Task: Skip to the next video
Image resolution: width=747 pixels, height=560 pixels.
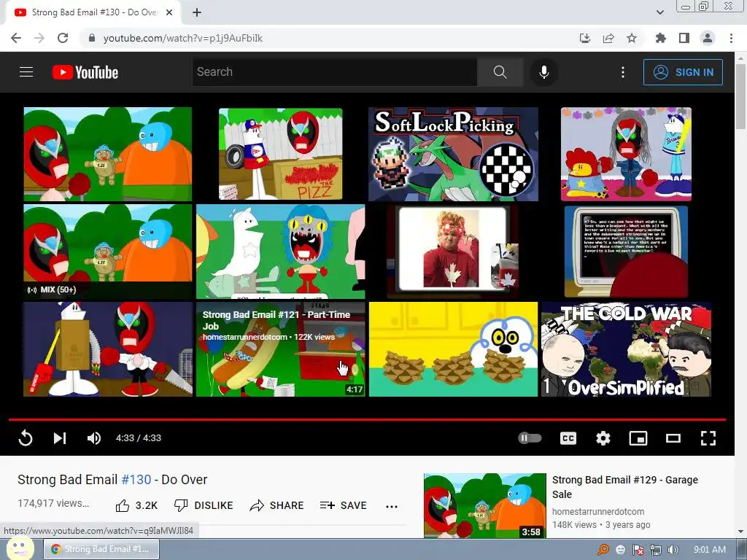Action: [x=60, y=438]
